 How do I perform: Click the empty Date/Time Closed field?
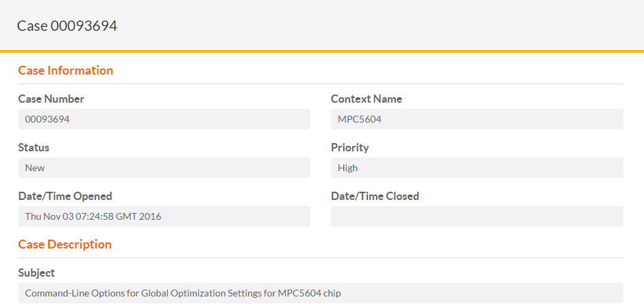pos(477,216)
